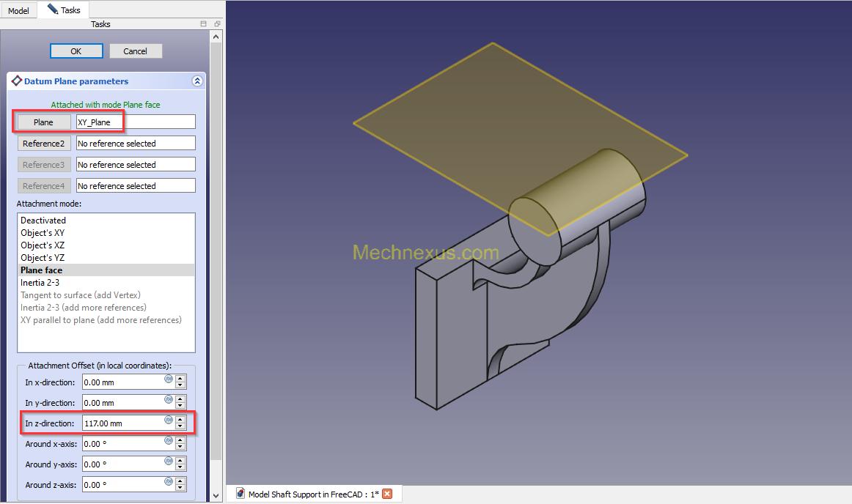
Task: Switch to the Model tab
Action: 18,10
